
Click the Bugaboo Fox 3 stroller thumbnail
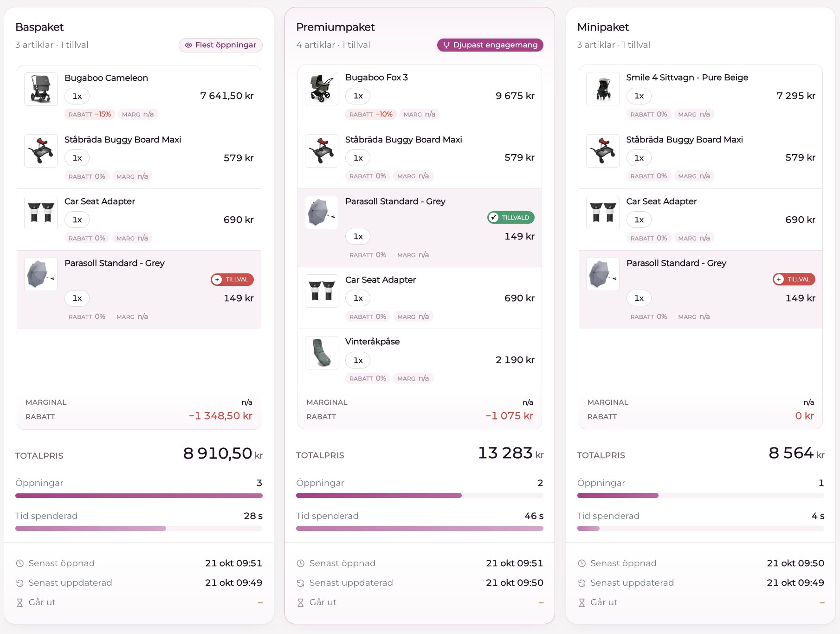click(x=322, y=89)
